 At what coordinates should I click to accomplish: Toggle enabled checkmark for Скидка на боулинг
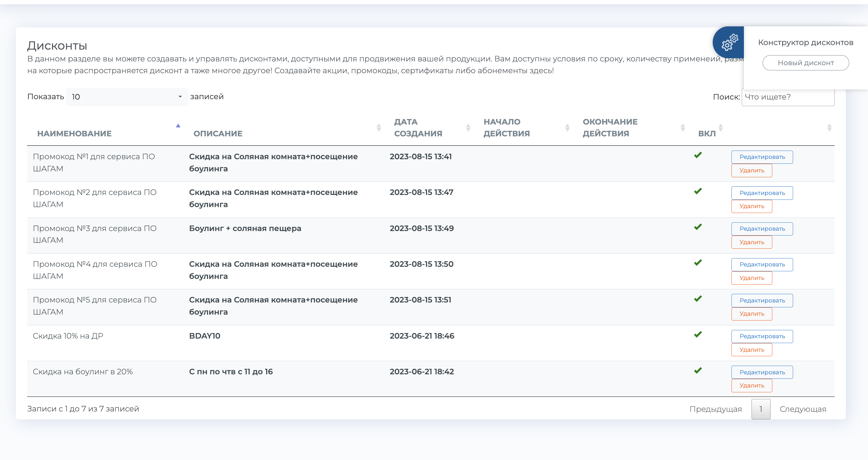tap(698, 370)
